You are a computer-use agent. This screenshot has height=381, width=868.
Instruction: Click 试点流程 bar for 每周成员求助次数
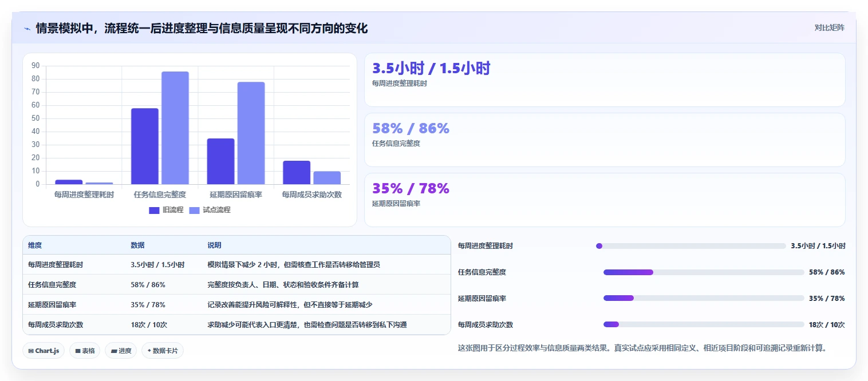[x=327, y=178]
